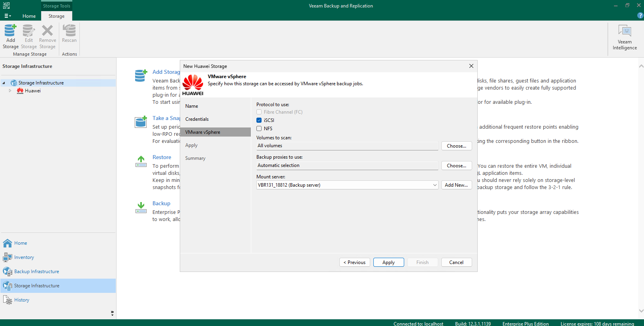Click the Automatic selection proxies field
644x326 pixels.
(347, 166)
